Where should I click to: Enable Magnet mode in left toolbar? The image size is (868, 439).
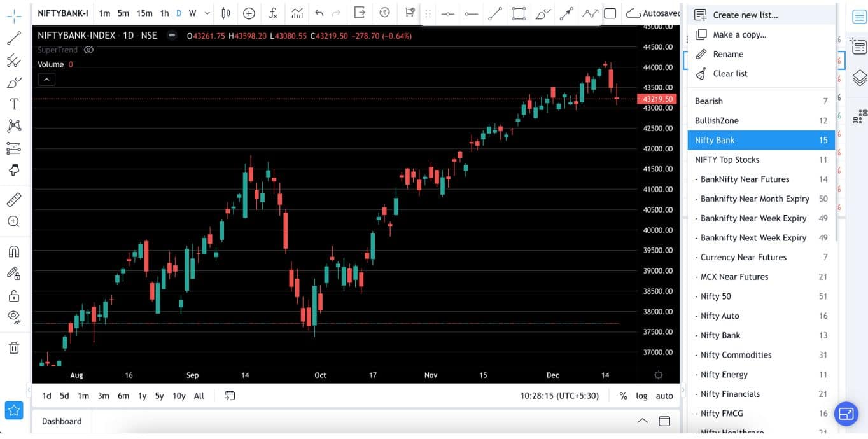13,251
